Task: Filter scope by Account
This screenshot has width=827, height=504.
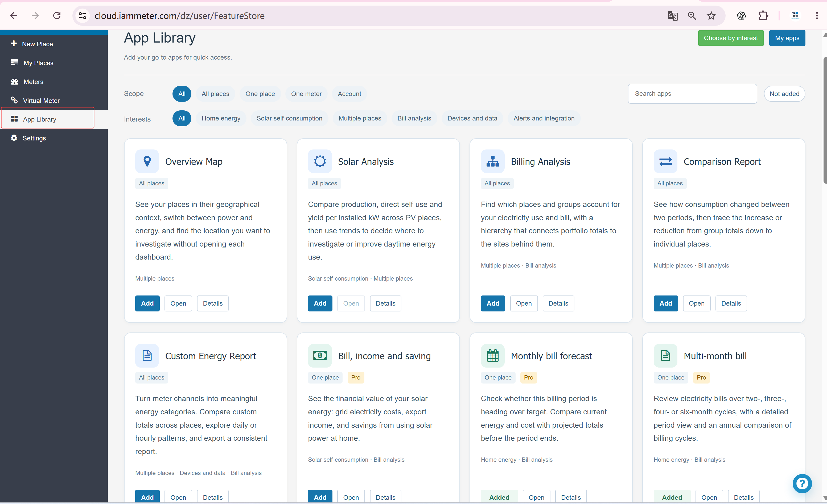Action: coord(349,94)
